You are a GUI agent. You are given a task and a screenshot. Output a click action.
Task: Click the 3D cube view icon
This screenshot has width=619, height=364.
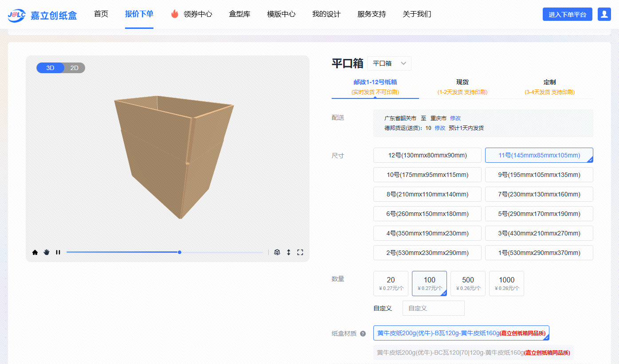click(x=277, y=252)
